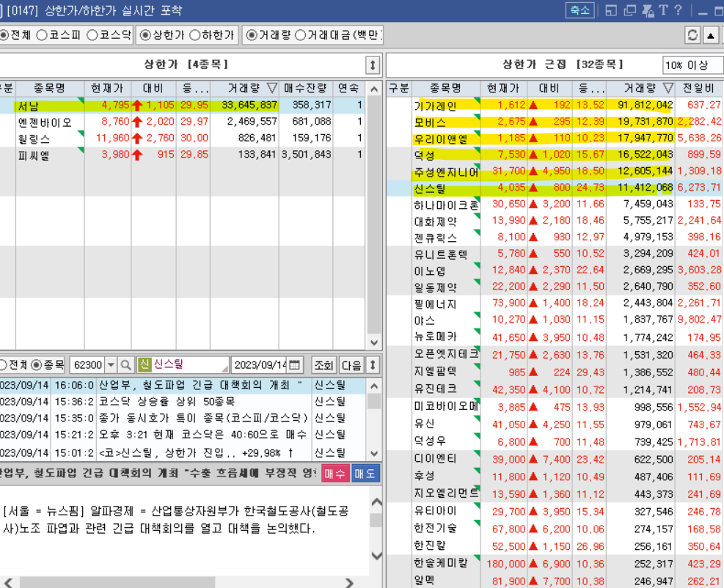Click 상한가 list scrollbar up arrow
Image resolution: width=724 pixels, height=588 pixels.
coord(374,89)
